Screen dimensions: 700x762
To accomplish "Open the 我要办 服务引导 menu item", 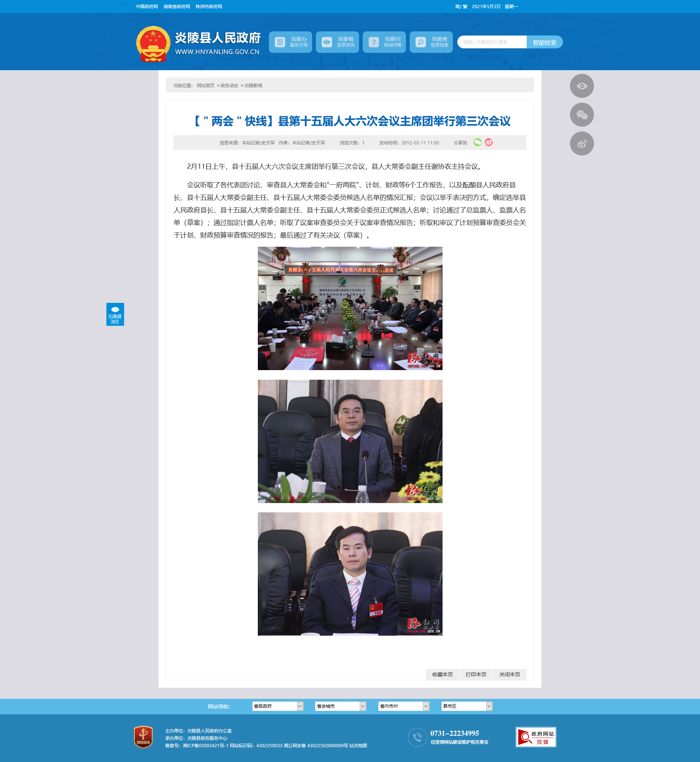I will point(291,42).
